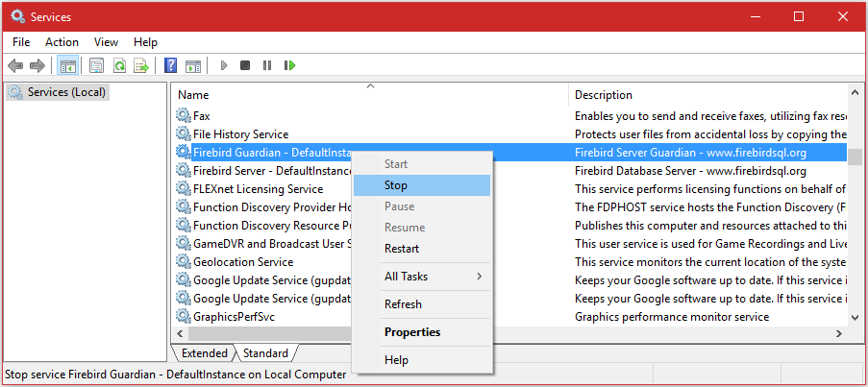The width and height of the screenshot is (868, 387).
Task: Open the Action menu in the menu bar
Action: coord(62,42)
